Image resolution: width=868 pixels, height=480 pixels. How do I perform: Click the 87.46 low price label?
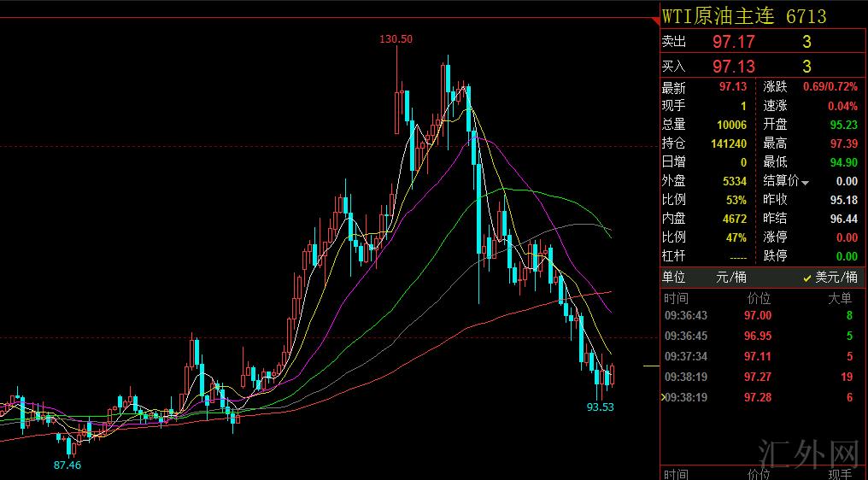point(67,465)
